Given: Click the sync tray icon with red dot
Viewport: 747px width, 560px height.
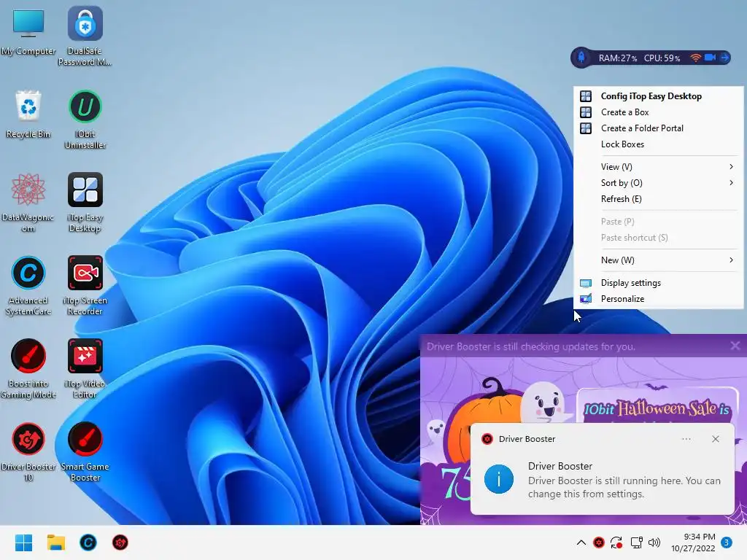Looking at the screenshot, I should pos(616,542).
